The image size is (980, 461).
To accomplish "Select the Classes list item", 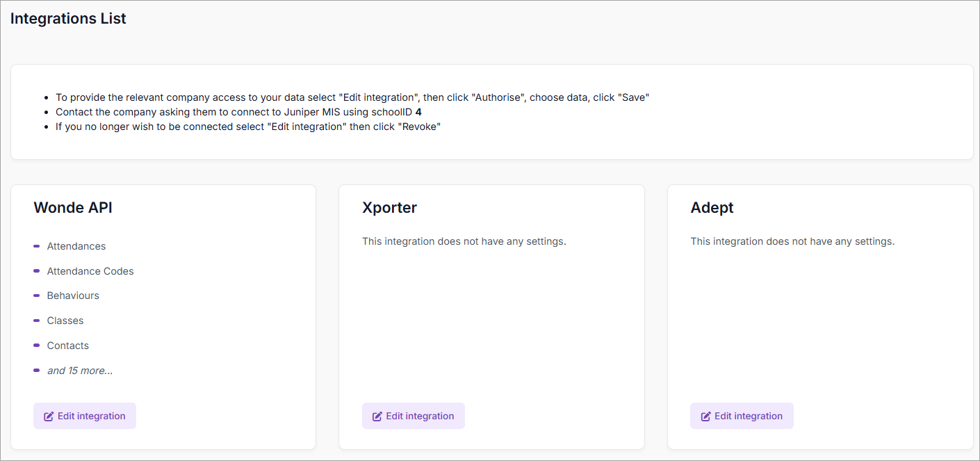I will click(65, 321).
